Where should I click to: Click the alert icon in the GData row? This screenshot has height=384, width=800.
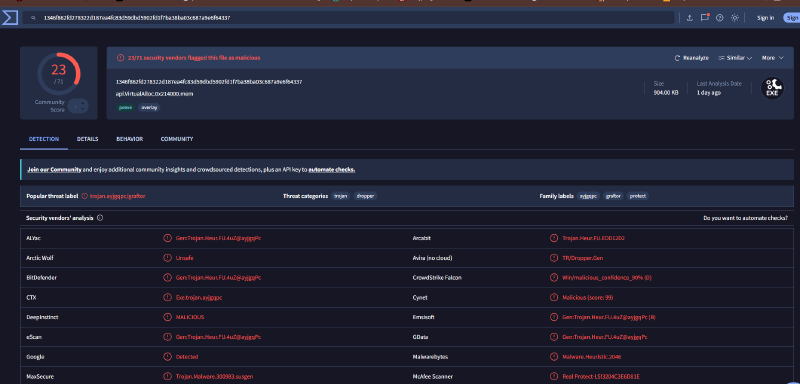(554, 337)
